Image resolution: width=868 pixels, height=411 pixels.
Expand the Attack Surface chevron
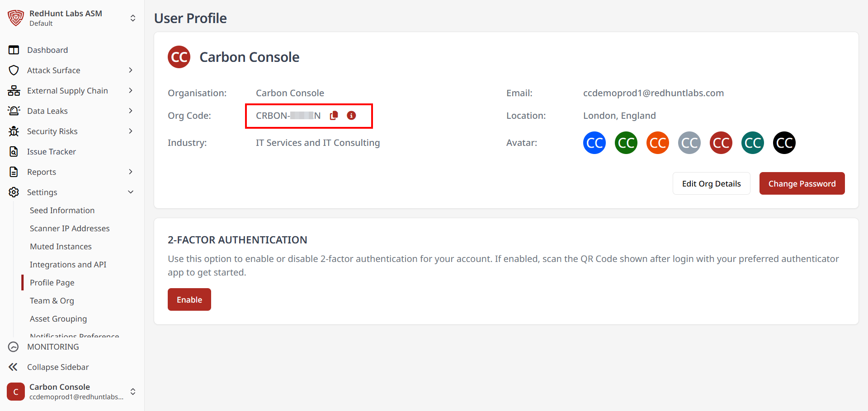(131, 70)
